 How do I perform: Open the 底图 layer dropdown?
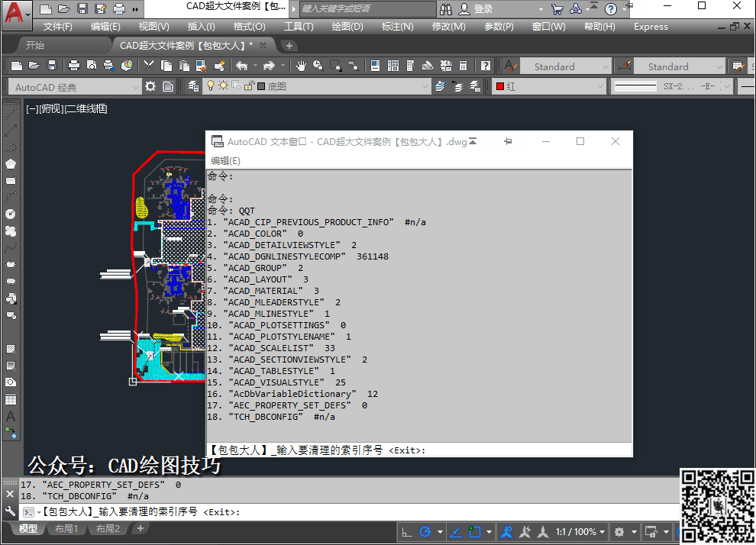click(316, 86)
